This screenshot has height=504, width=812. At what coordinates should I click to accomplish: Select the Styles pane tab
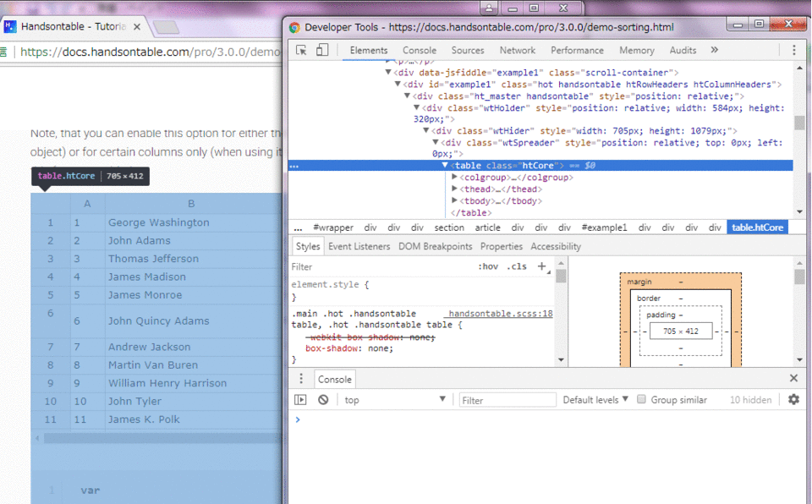point(308,247)
